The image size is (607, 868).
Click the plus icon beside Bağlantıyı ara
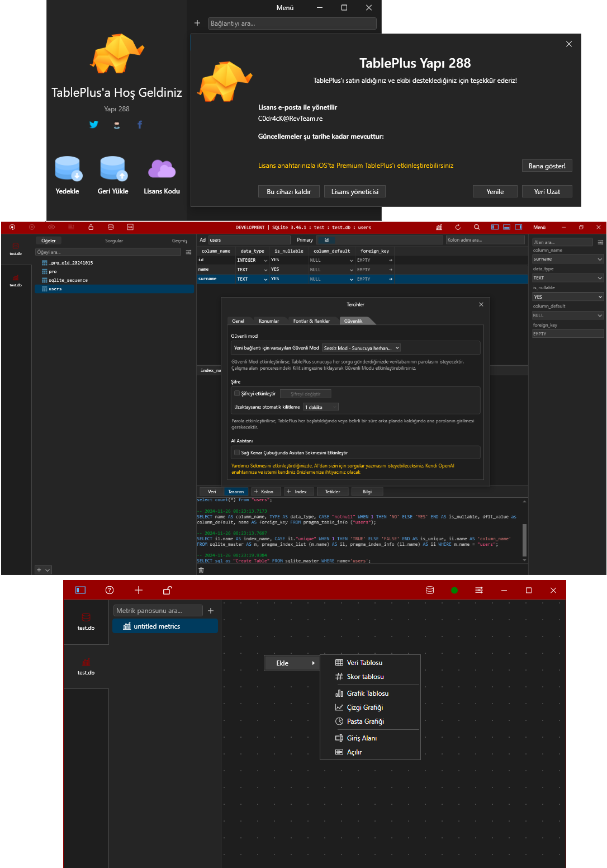(x=197, y=23)
